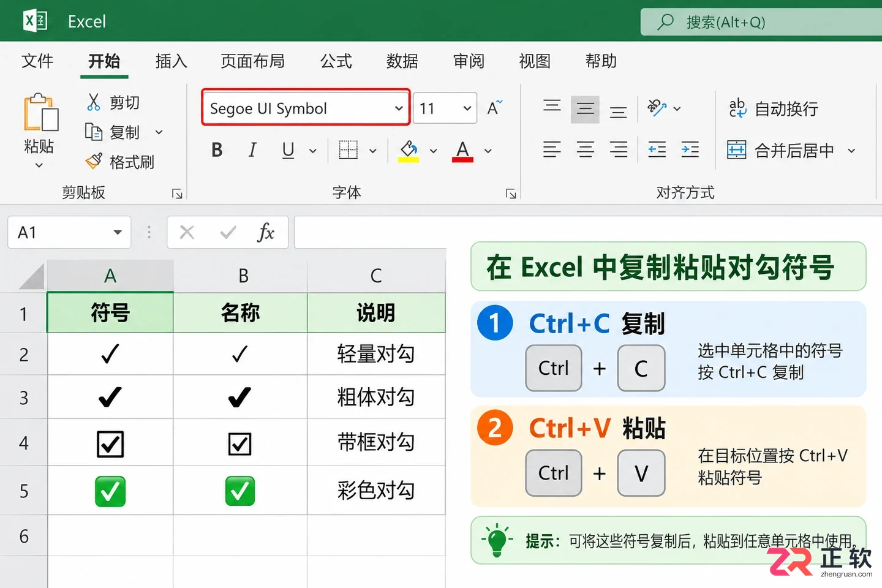Open the 文件 menu
This screenshot has width=882, height=588.
pos(37,61)
